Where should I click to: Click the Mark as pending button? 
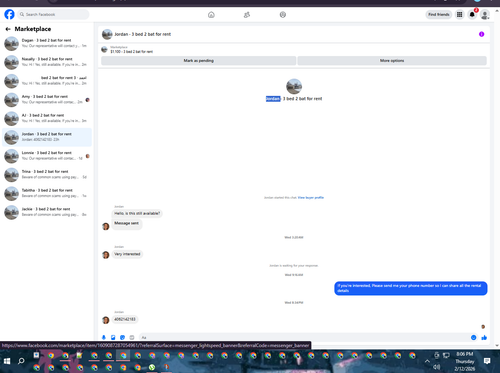[198, 60]
